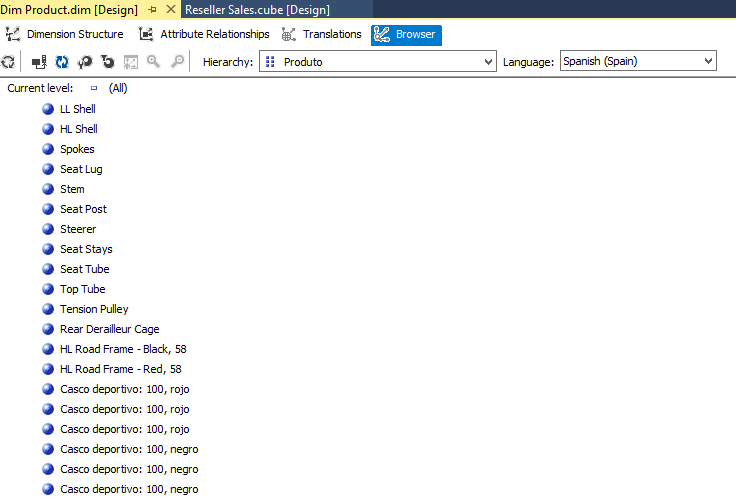Open the Language dropdown showing Spanish (Spain)
Image resolution: width=736 pixels, height=501 pixels.
638,61
